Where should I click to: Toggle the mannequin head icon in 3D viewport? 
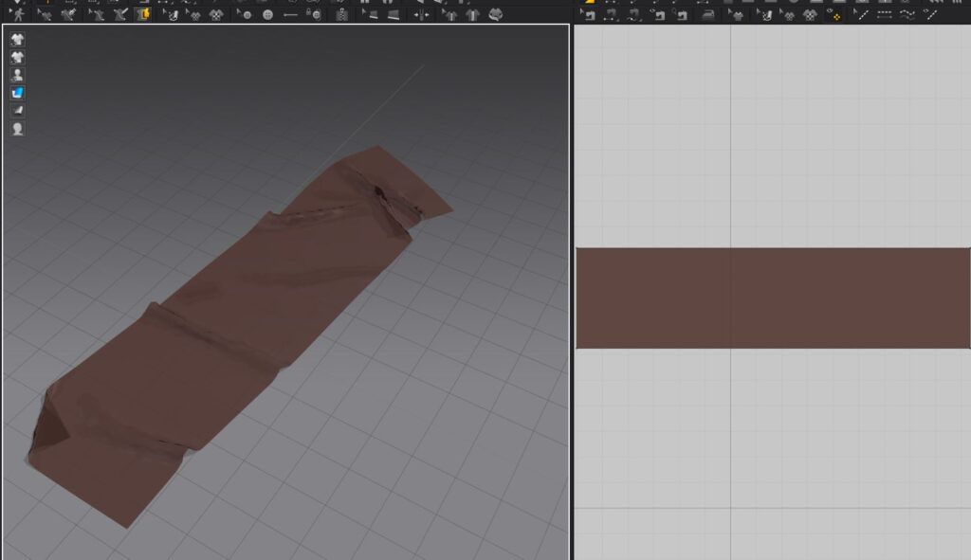tap(17, 129)
